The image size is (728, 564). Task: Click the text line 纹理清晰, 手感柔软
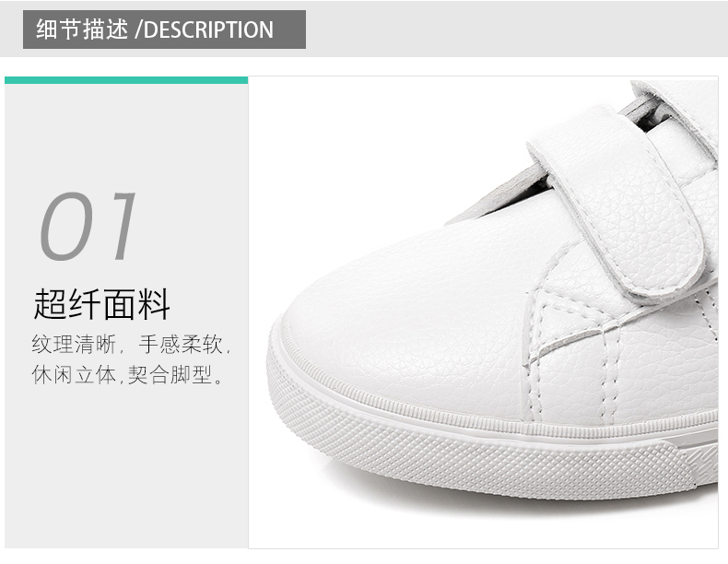[x=132, y=345]
